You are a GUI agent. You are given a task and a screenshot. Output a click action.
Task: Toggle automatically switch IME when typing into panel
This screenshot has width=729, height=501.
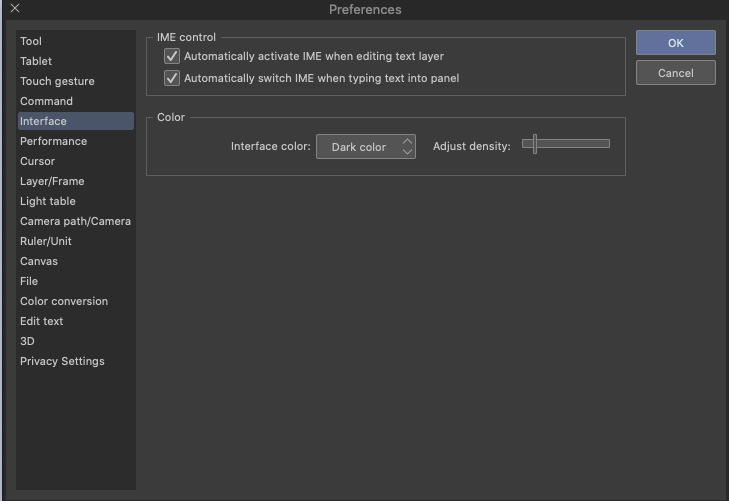172,78
